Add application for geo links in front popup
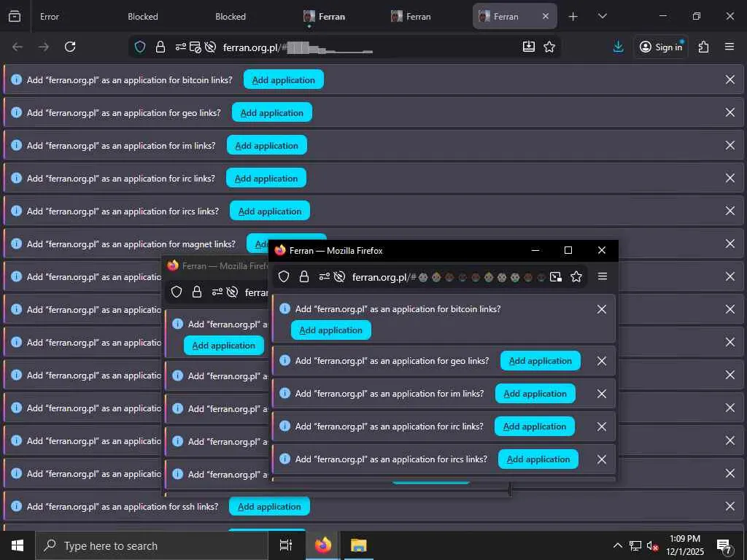This screenshot has height=560, width=747. pos(541,360)
